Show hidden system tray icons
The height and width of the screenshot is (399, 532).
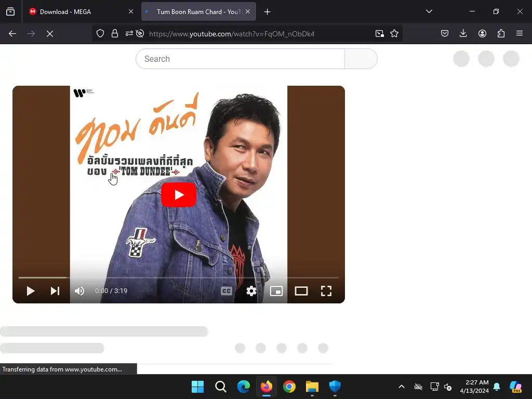tap(402, 387)
